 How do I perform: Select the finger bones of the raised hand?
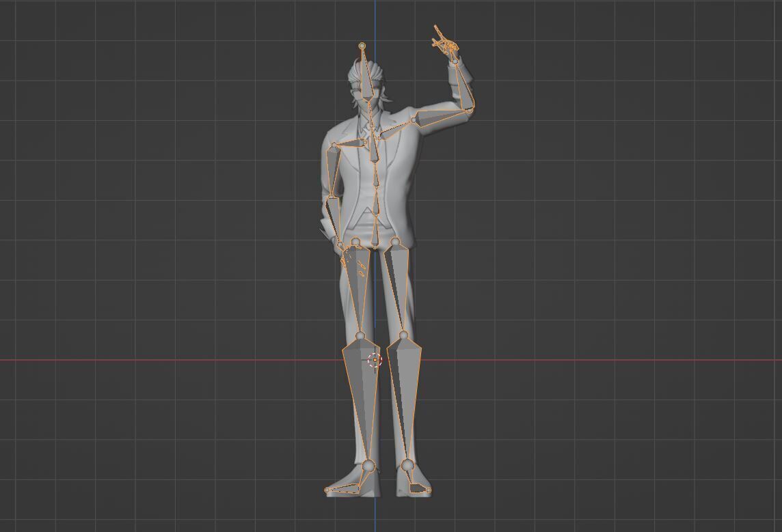445,42
